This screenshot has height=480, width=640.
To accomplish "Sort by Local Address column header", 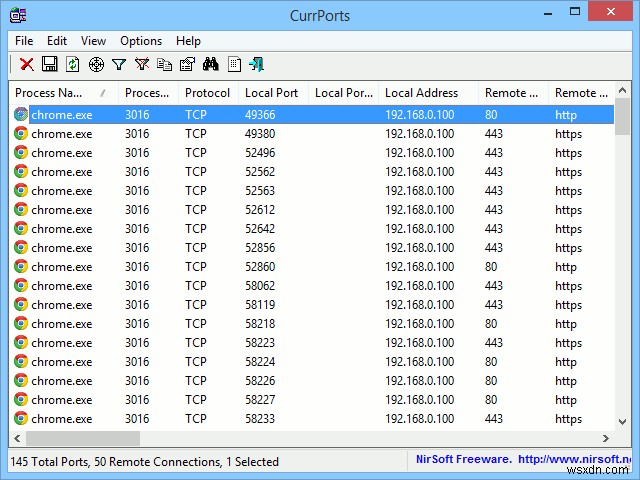I will point(428,93).
